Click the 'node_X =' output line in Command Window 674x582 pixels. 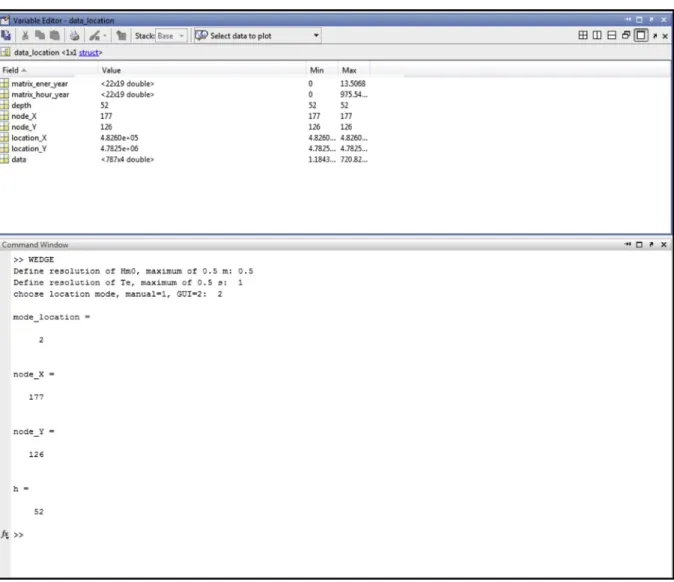coord(34,374)
